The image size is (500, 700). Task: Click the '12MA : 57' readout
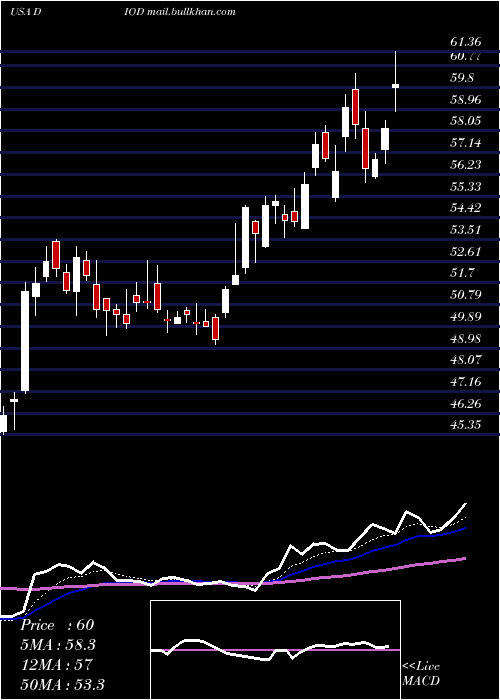pos(56,664)
